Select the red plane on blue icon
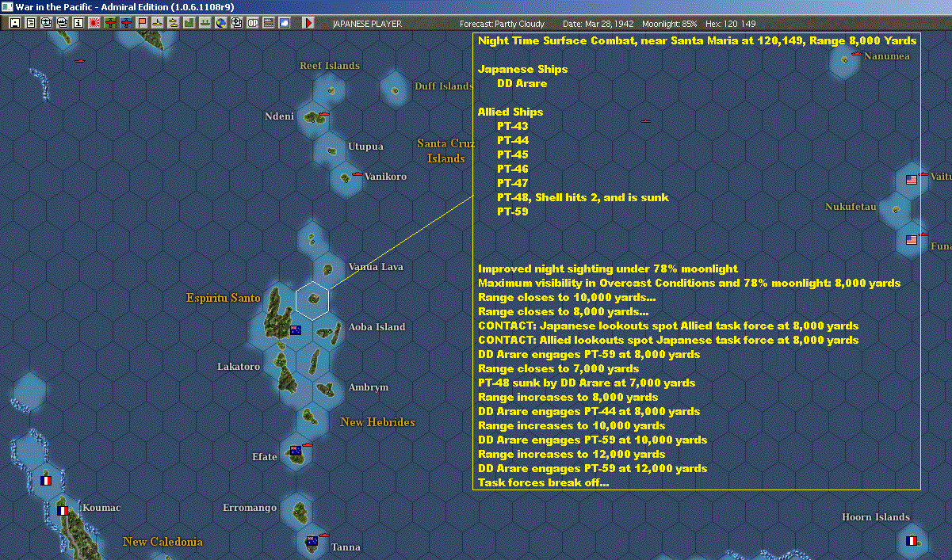The width and height of the screenshot is (952, 560). [x=126, y=24]
